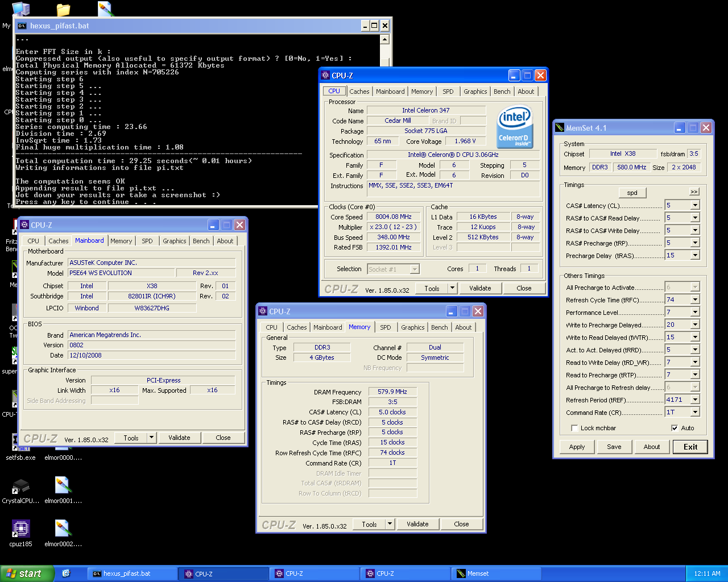Open the SPD tab in CPU-Z Mainboard window
Viewport: 728px width, 582px height.
(147, 241)
